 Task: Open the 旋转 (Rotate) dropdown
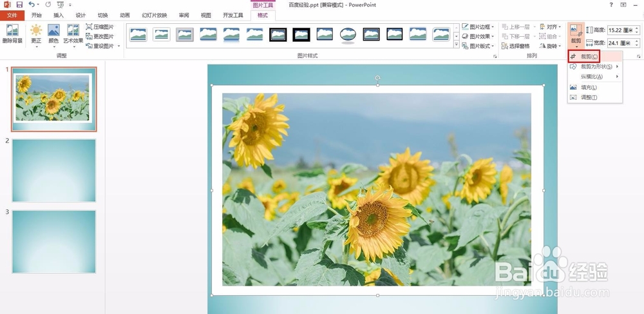(551, 46)
